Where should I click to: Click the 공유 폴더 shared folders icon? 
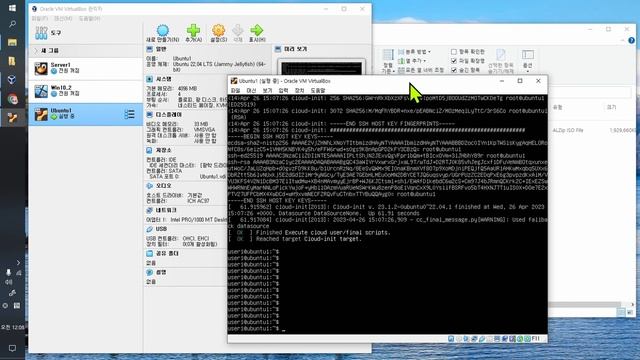click(149, 253)
